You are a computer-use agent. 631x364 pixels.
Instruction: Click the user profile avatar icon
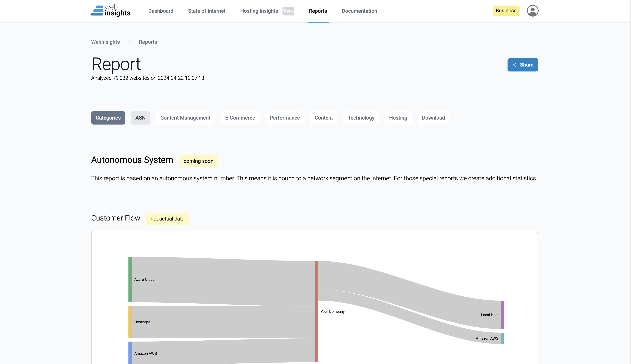click(532, 11)
